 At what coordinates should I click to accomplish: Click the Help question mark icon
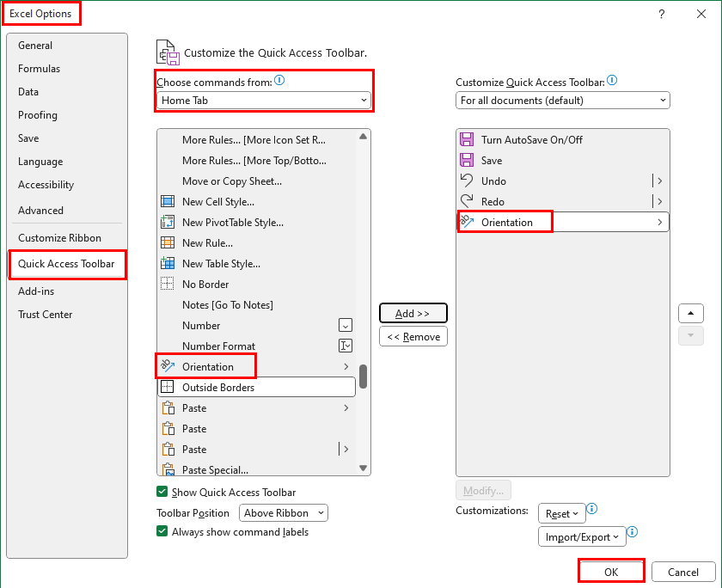pyautogui.click(x=662, y=14)
